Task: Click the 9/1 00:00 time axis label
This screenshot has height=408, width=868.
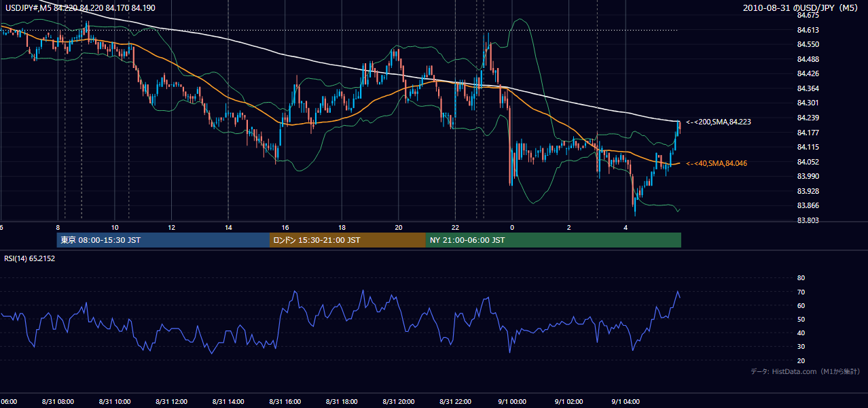Action: [511, 402]
